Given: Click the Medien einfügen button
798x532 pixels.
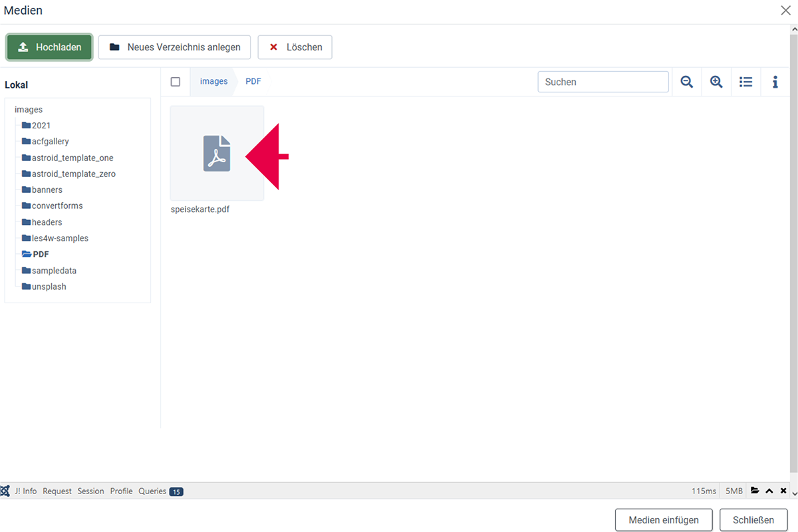Looking at the screenshot, I should click(663, 520).
